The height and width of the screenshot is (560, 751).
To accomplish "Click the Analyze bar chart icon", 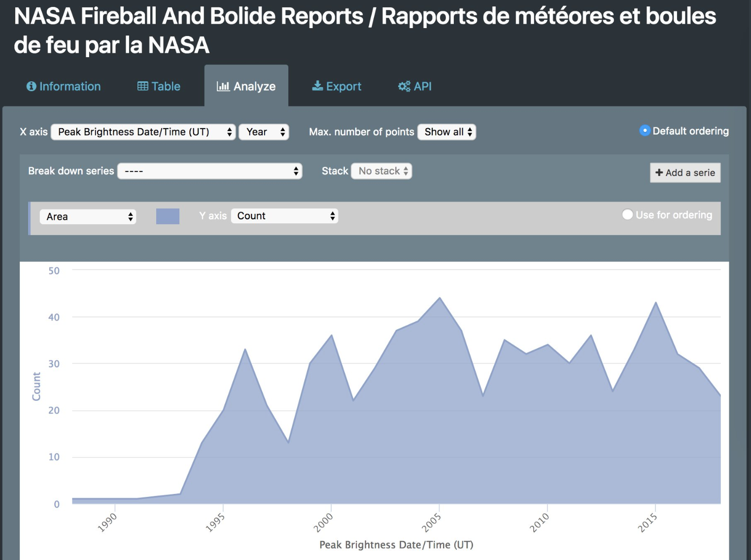I will [x=223, y=86].
